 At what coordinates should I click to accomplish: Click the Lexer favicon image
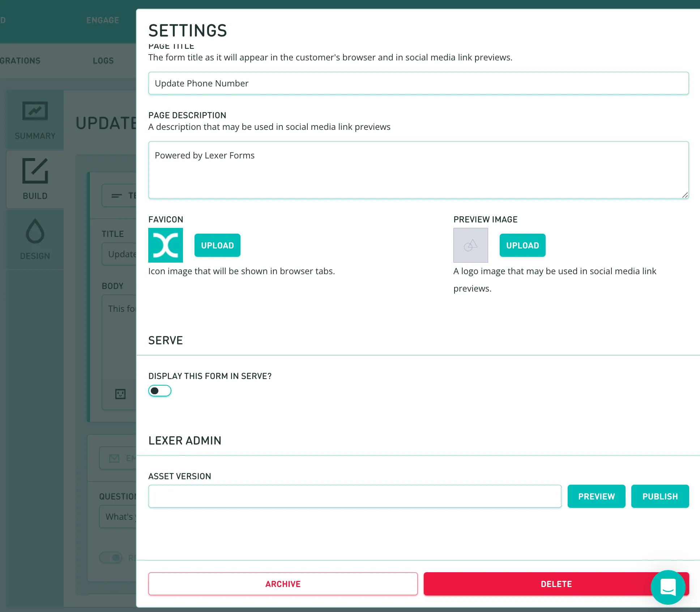pyautogui.click(x=166, y=245)
